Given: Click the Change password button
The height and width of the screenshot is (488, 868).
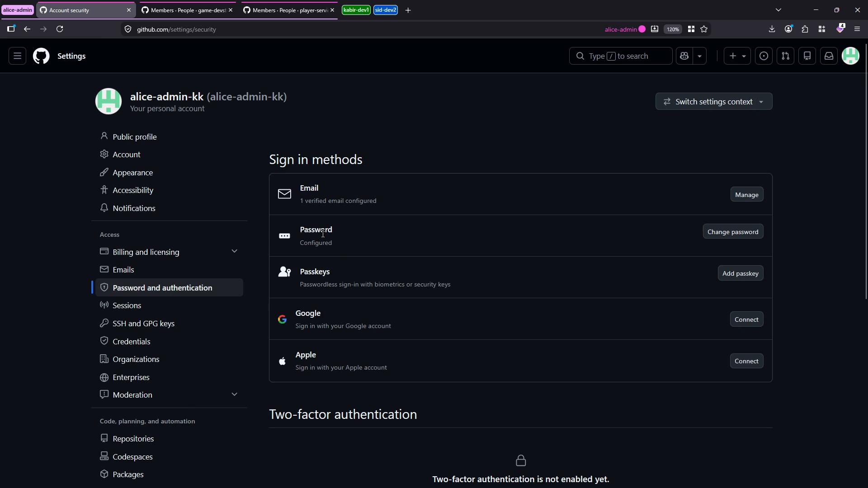Looking at the screenshot, I should pyautogui.click(x=733, y=232).
